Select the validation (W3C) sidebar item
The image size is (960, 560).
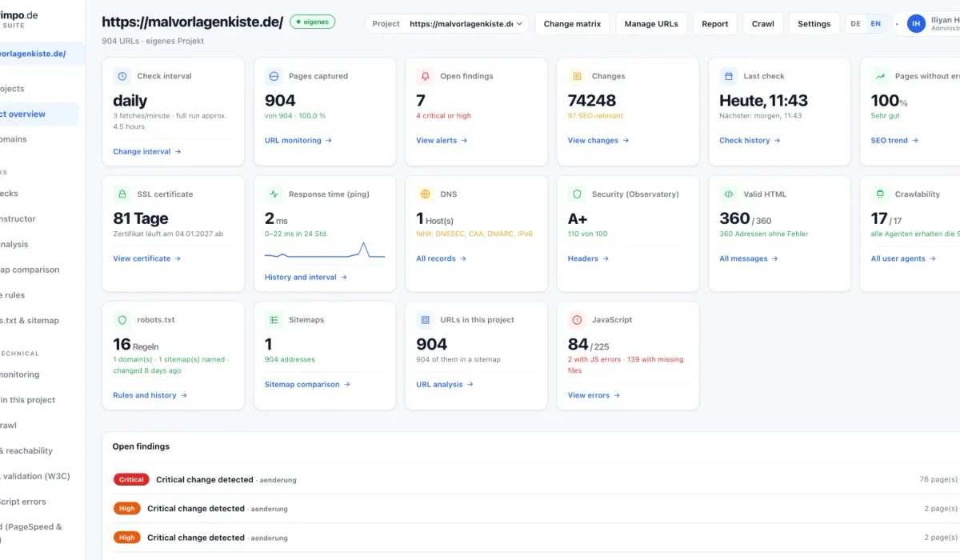click(35, 476)
